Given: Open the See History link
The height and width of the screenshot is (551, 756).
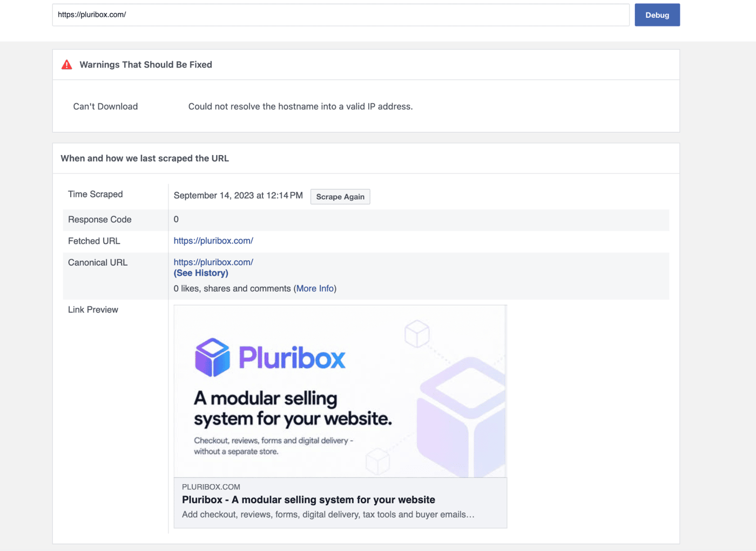Looking at the screenshot, I should 201,273.
